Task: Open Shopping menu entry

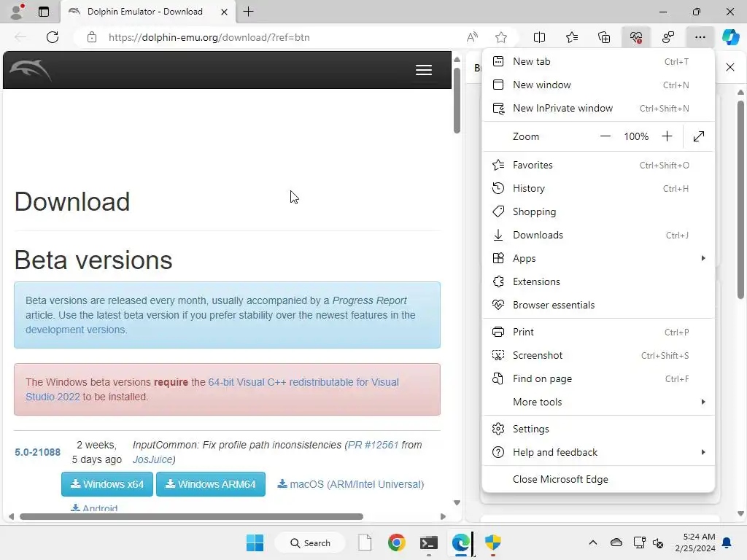Action: (598, 212)
